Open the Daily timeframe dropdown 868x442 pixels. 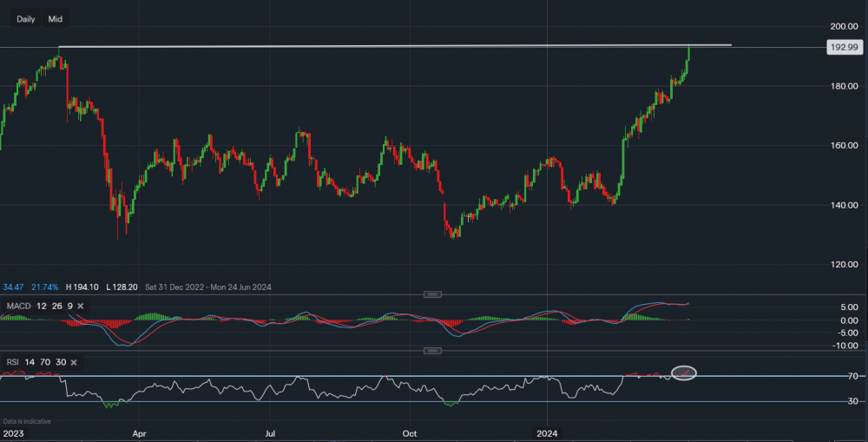25,18
